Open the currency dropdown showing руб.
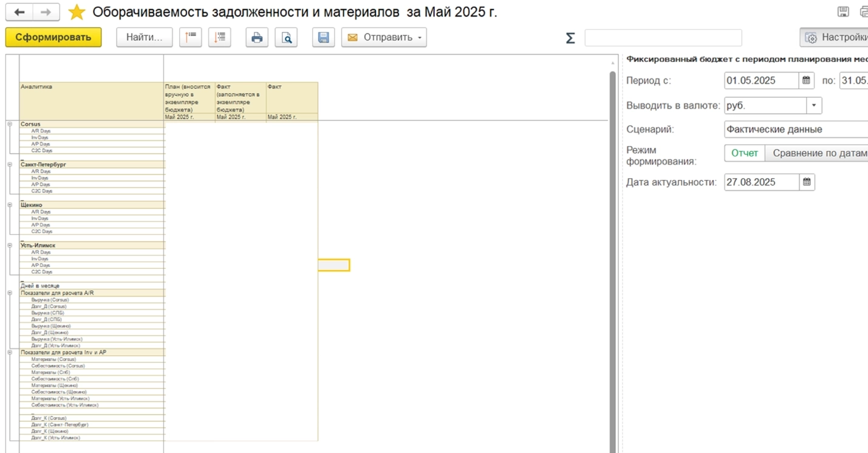This screenshot has height=453, width=868. pyautogui.click(x=814, y=105)
